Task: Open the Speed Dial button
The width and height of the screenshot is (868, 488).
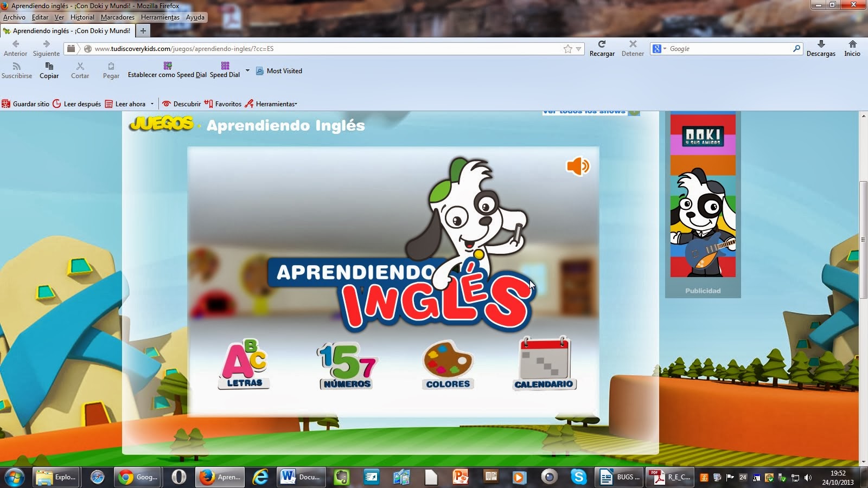Action: 225,70
